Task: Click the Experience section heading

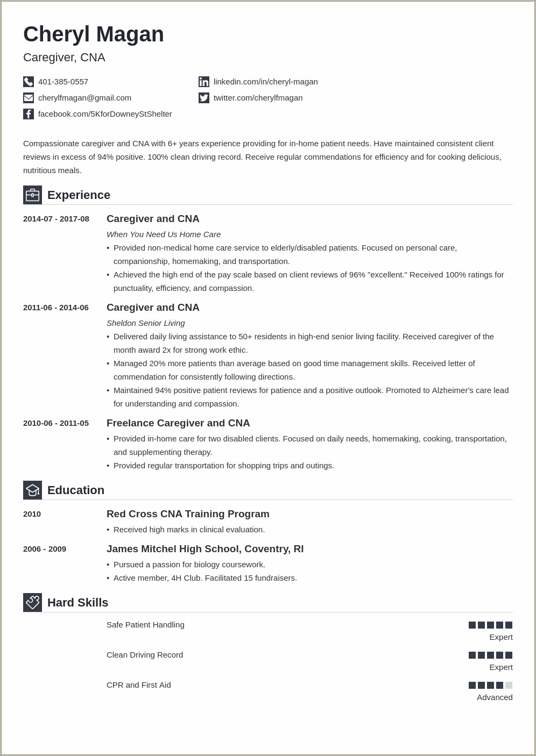Action: tap(79, 195)
